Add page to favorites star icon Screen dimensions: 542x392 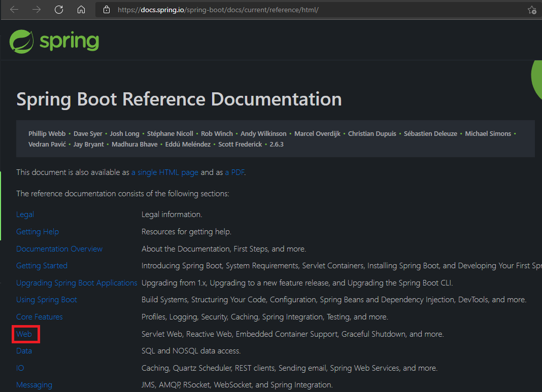coord(532,10)
